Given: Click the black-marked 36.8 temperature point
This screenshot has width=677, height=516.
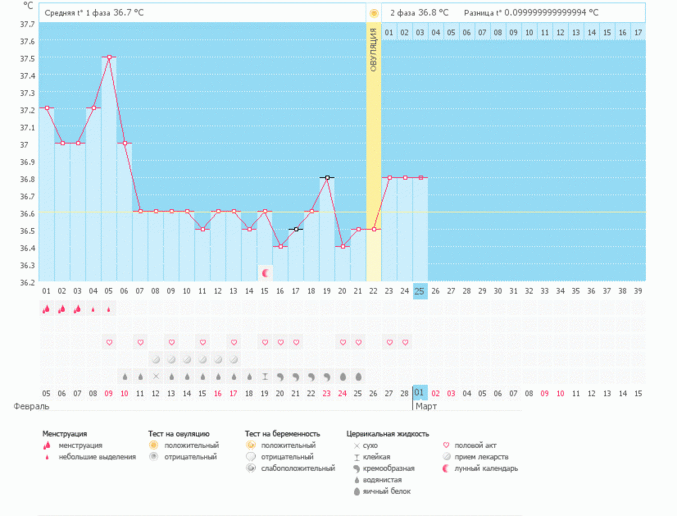Looking at the screenshot, I should pyautogui.click(x=327, y=177).
